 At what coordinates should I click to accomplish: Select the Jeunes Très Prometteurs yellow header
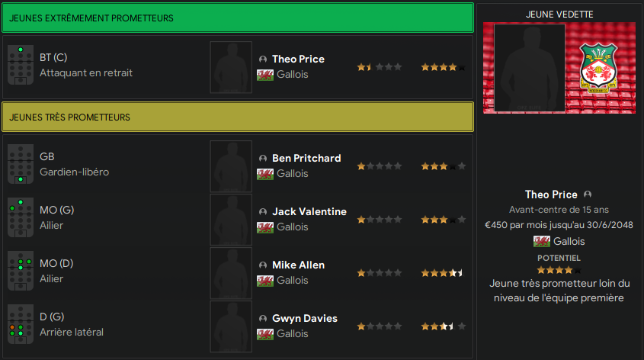[238, 117]
